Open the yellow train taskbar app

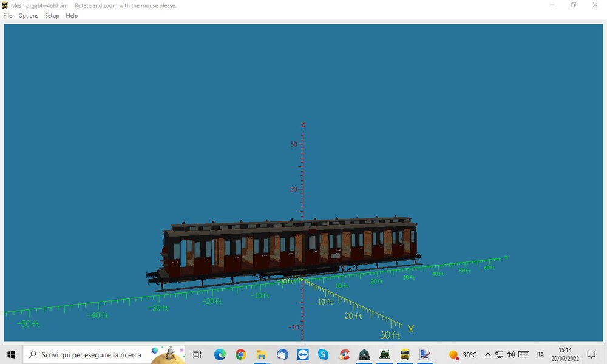pyautogui.click(x=405, y=354)
